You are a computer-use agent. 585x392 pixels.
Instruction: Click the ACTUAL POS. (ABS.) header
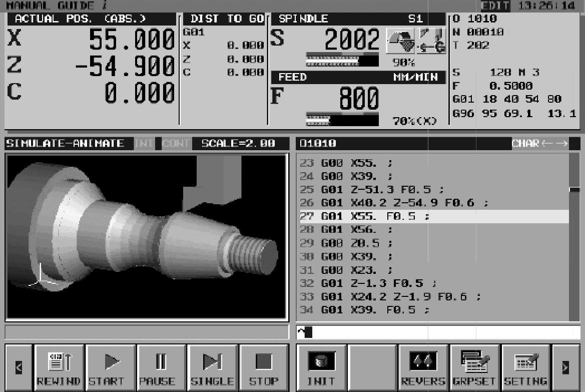[x=91, y=19]
